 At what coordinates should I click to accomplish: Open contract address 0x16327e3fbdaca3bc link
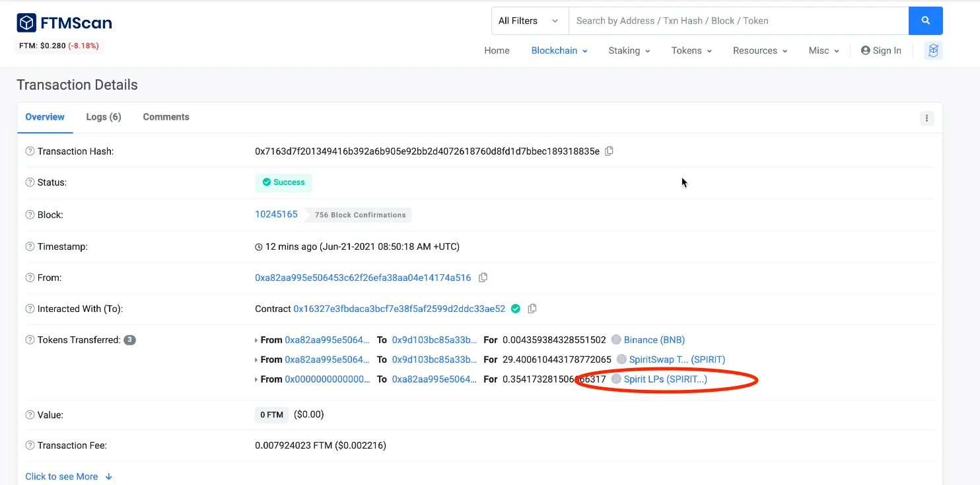tap(400, 309)
